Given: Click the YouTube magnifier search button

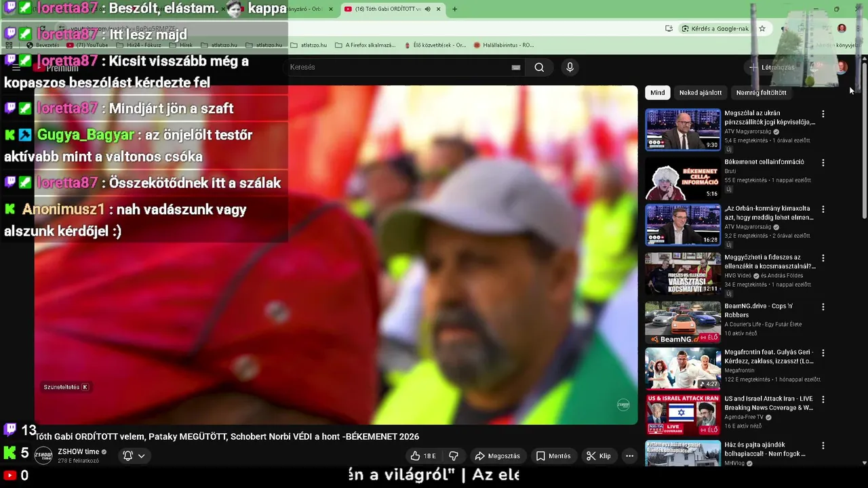Looking at the screenshot, I should (539, 67).
